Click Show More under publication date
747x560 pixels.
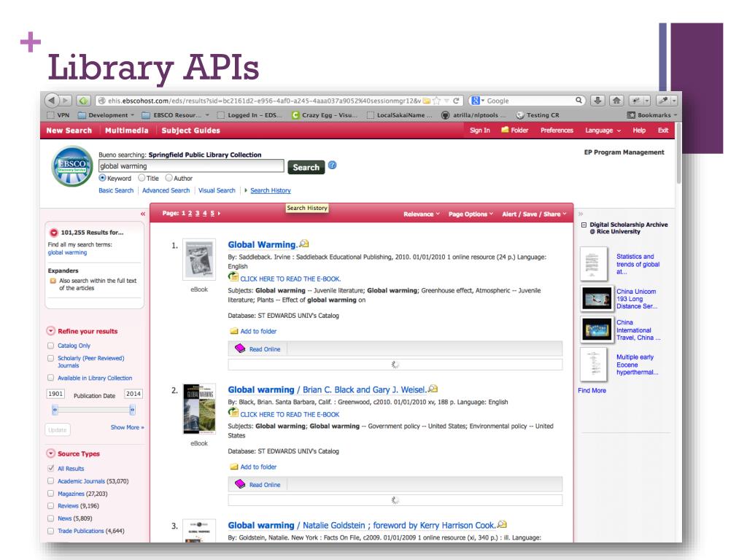point(127,427)
